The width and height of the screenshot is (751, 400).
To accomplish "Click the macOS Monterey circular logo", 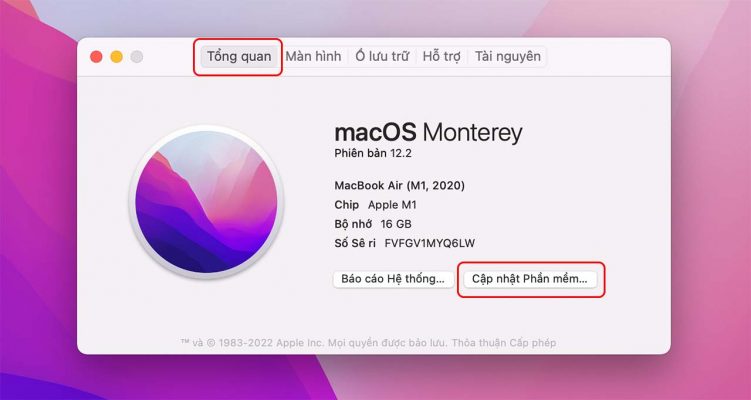I will pyautogui.click(x=206, y=202).
